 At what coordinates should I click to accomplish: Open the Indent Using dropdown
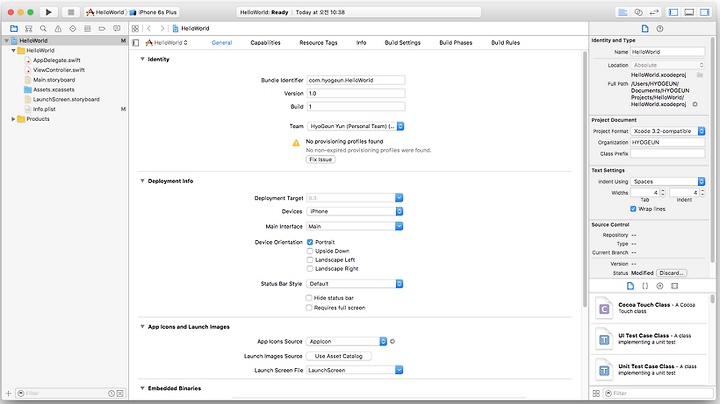click(x=668, y=182)
